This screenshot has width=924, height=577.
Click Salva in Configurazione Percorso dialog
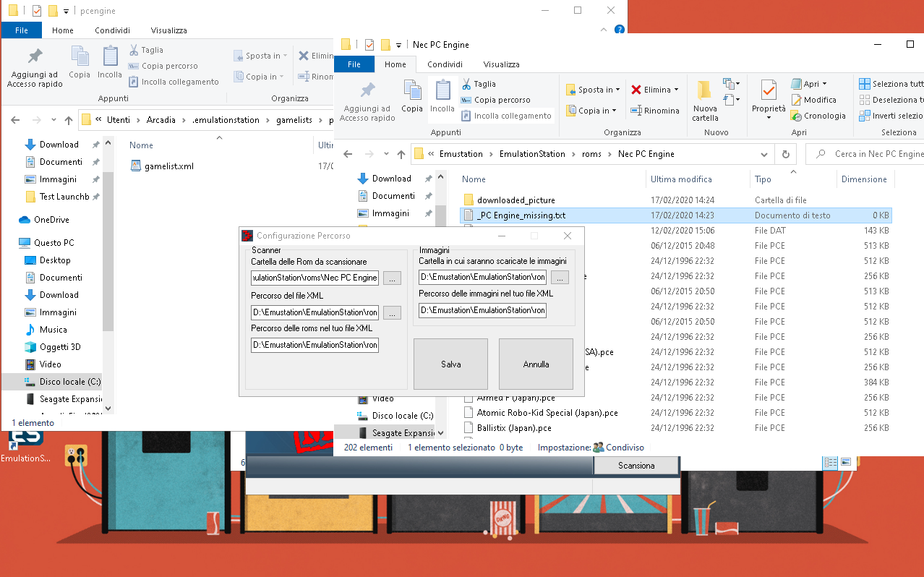coord(450,364)
